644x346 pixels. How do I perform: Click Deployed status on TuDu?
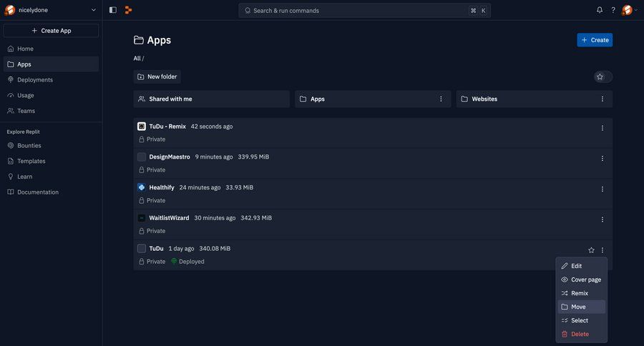click(x=187, y=262)
